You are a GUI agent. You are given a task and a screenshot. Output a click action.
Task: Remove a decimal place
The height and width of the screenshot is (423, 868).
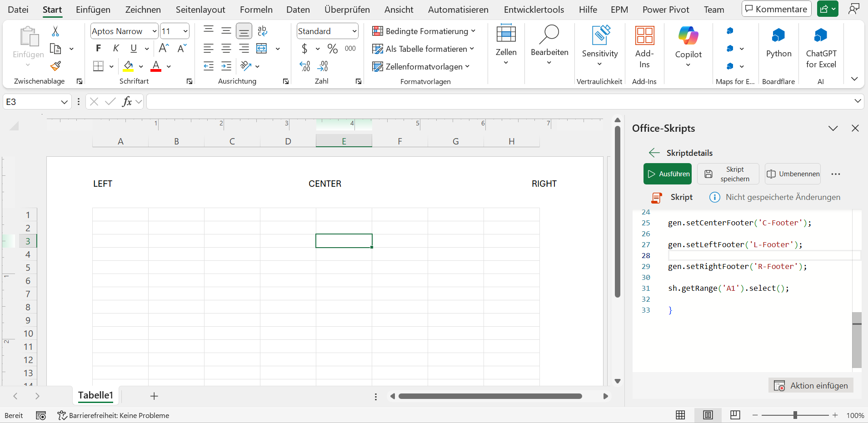pyautogui.click(x=323, y=66)
